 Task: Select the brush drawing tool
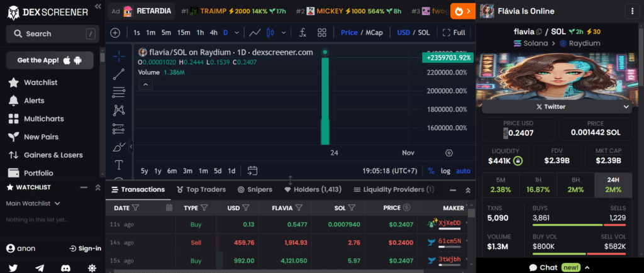pyautogui.click(x=119, y=147)
